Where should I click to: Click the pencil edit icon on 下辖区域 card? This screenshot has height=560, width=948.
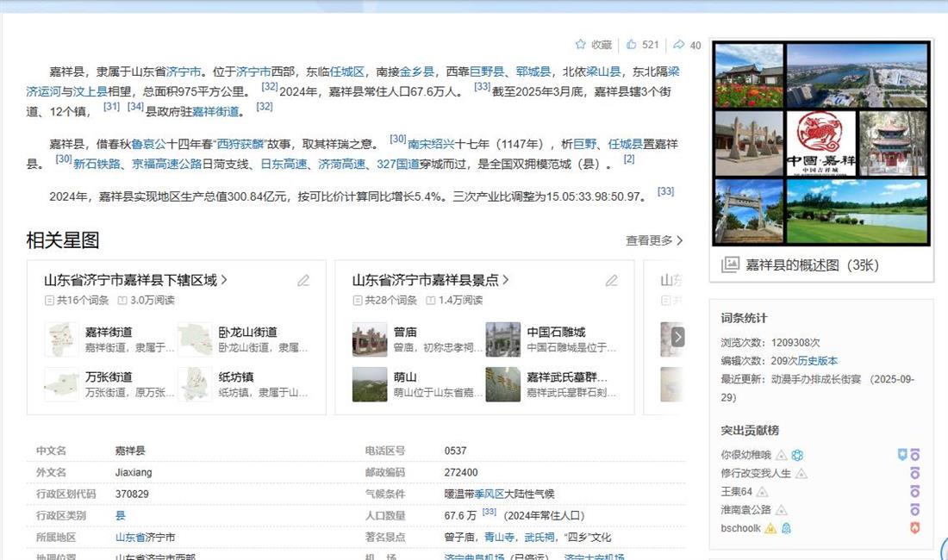tap(303, 280)
